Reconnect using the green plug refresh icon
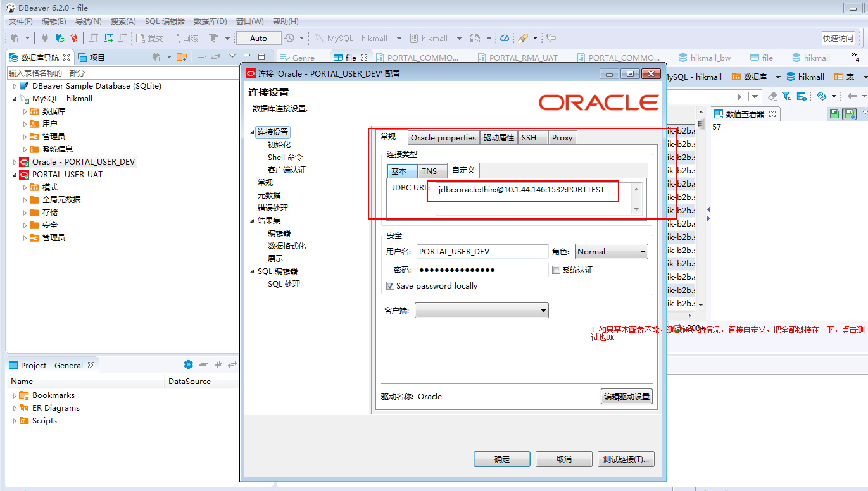 (x=59, y=38)
